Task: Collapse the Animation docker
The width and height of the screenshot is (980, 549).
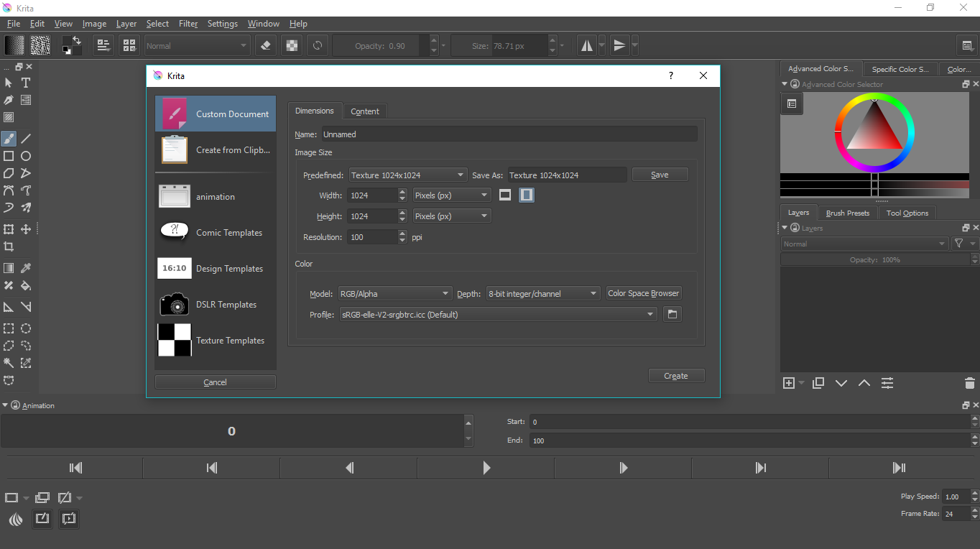Action: 6,405
